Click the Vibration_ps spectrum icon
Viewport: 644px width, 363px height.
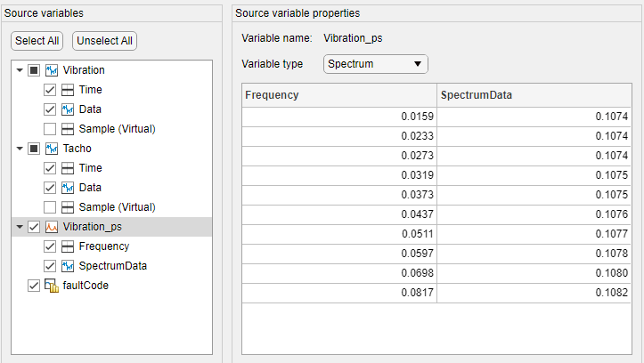tap(52, 227)
